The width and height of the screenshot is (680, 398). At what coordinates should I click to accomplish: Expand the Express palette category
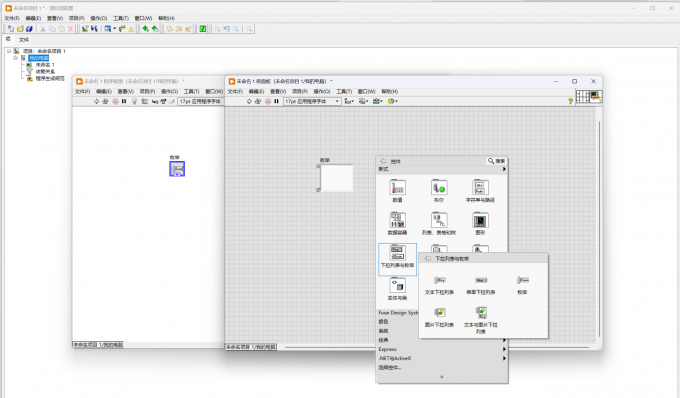[442, 349]
